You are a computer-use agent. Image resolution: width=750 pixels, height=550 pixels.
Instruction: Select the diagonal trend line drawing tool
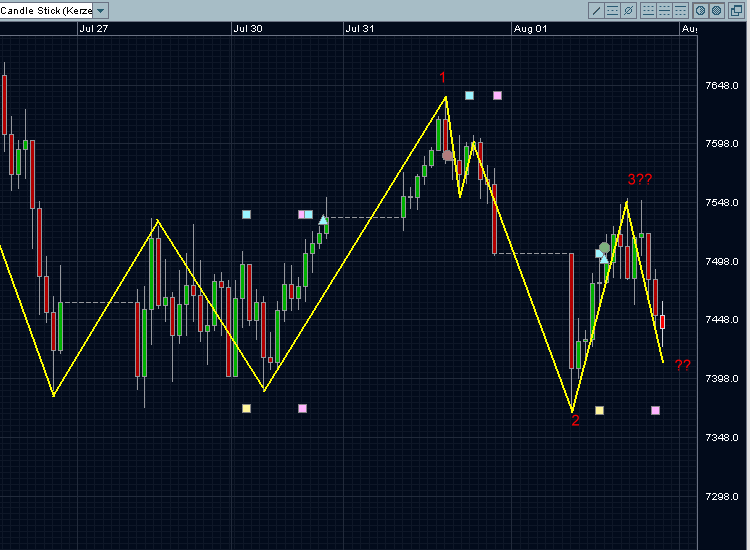click(597, 10)
